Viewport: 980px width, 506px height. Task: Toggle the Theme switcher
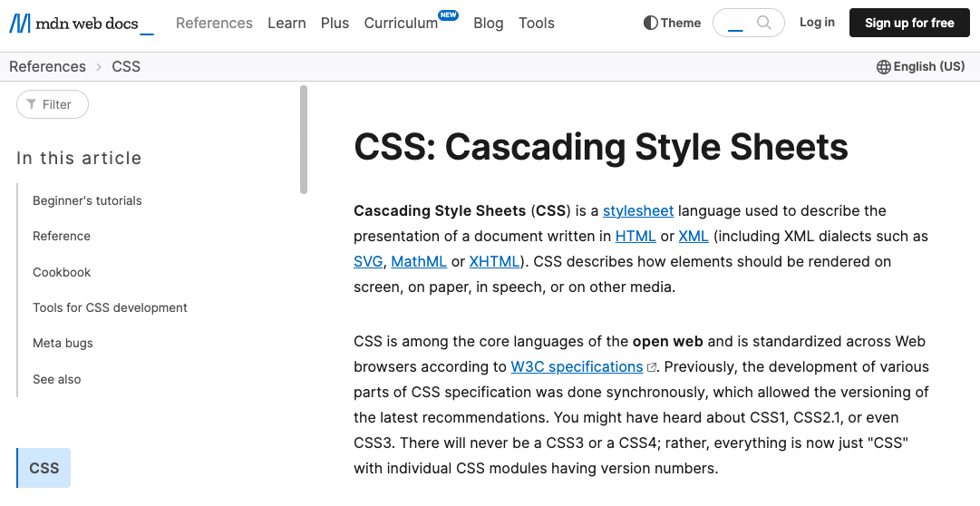pos(672,23)
